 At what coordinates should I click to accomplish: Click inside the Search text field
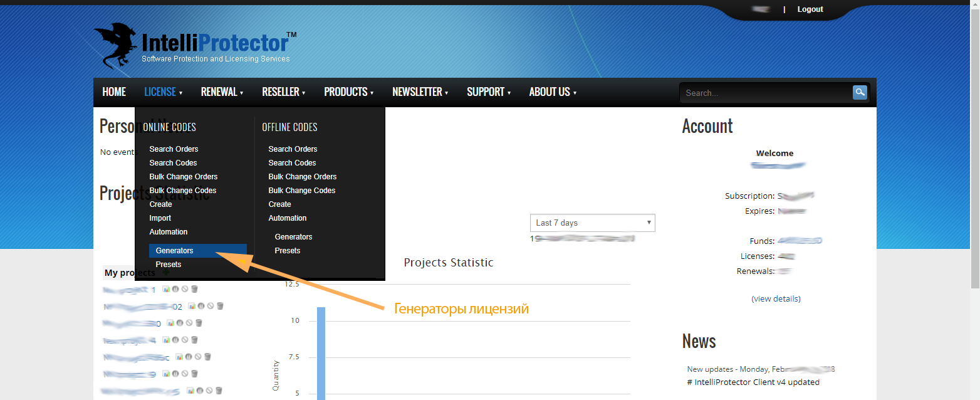tap(765, 93)
